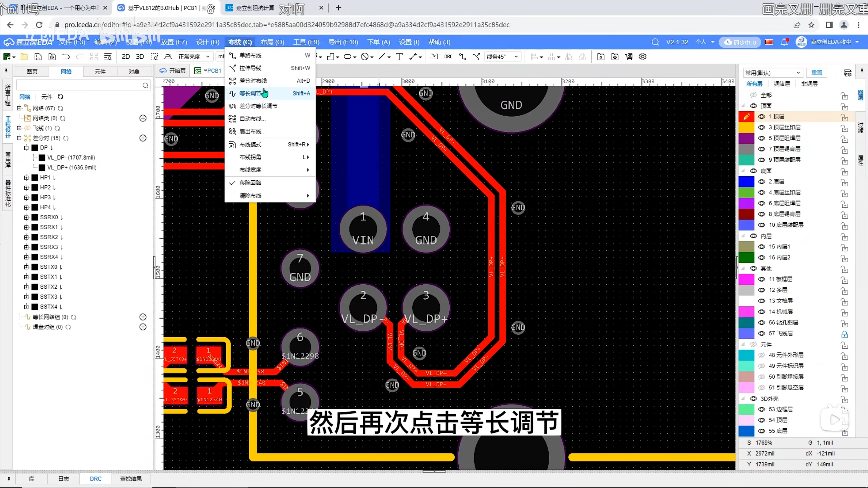The image size is (868, 488).
Task: Click the 重置 button in layer panel
Action: (x=816, y=73)
